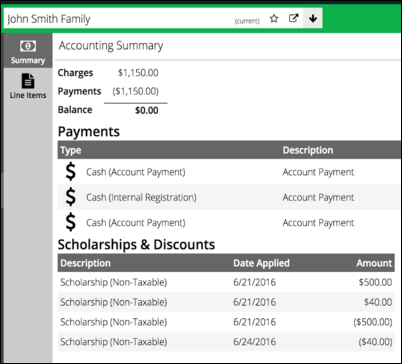Viewport: 402px width, 364px height.
Task: Sort payments by Description column header
Action: click(x=308, y=150)
